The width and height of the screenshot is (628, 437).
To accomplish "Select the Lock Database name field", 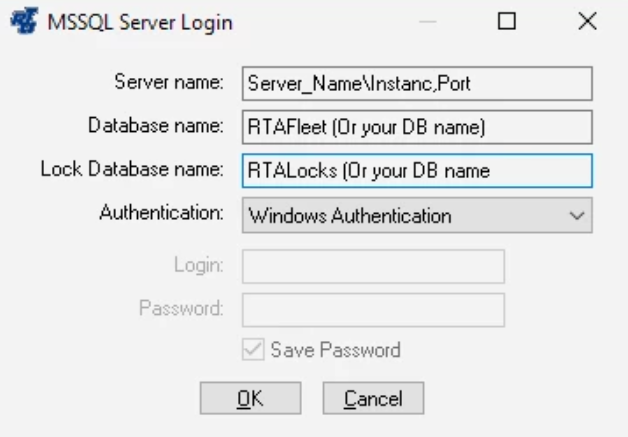I will [x=417, y=170].
